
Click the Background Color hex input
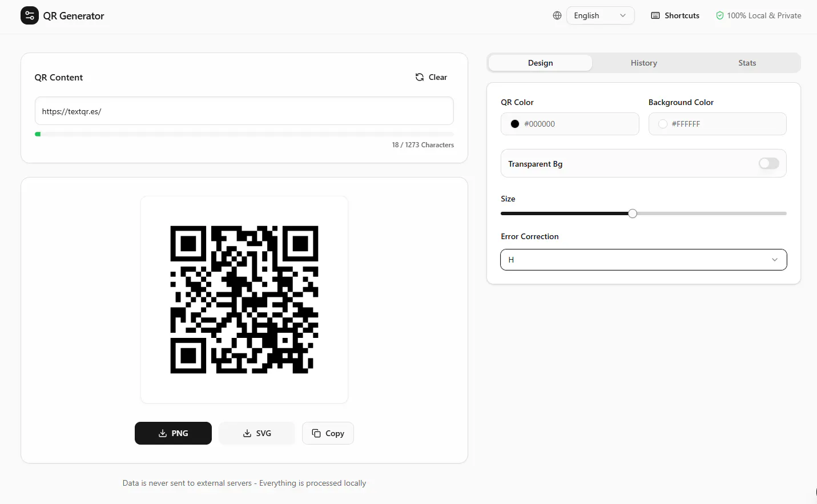(x=718, y=124)
